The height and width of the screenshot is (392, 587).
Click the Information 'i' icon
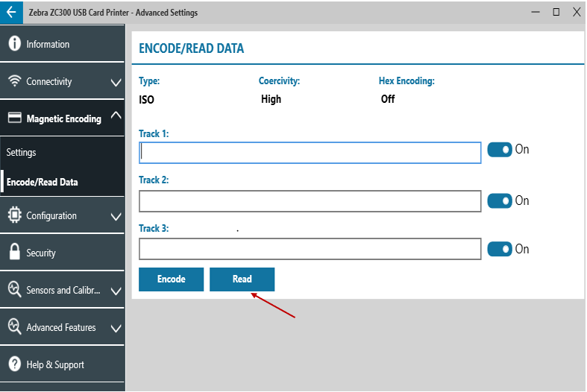point(14,44)
